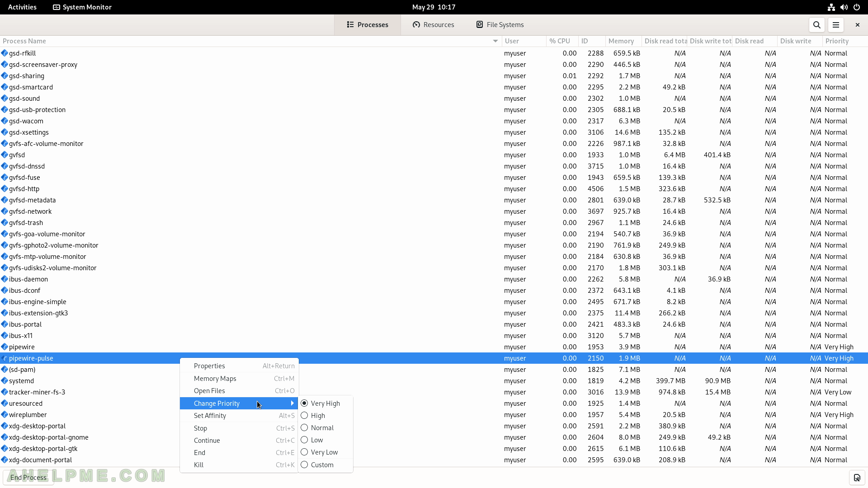Click the icon next to xdg-desktop-portal-gtk
This screenshot has width=868, height=488.
coord(5,449)
